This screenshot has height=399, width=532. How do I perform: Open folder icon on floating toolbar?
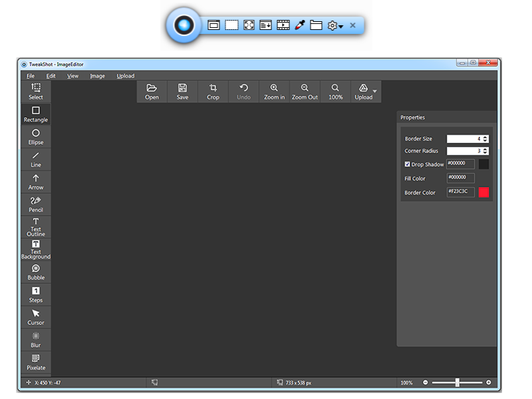pyautogui.click(x=316, y=25)
